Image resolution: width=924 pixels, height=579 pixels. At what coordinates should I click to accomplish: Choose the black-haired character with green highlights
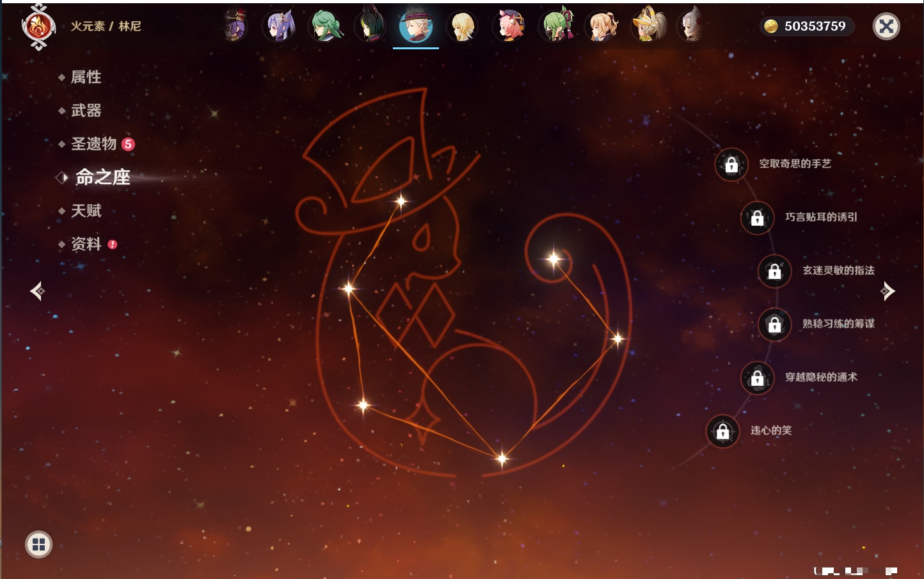click(371, 27)
